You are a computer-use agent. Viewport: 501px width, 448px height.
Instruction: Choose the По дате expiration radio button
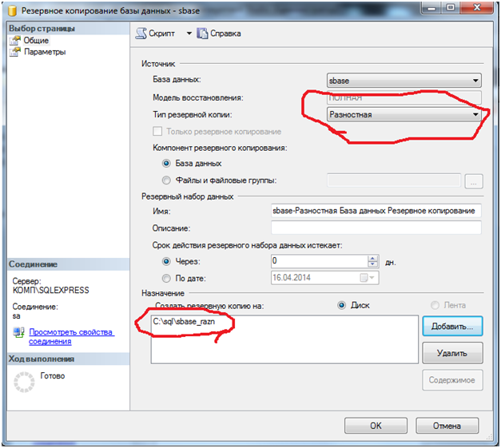166,278
